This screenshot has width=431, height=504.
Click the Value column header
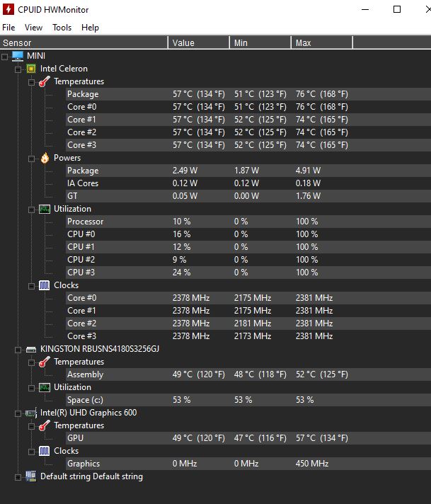(199, 42)
